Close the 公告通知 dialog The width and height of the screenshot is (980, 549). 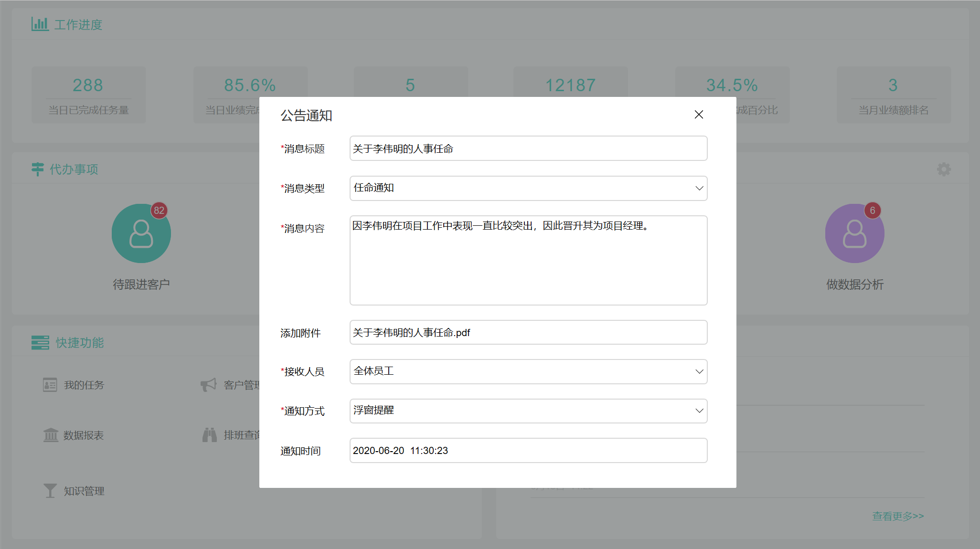click(699, 115)
